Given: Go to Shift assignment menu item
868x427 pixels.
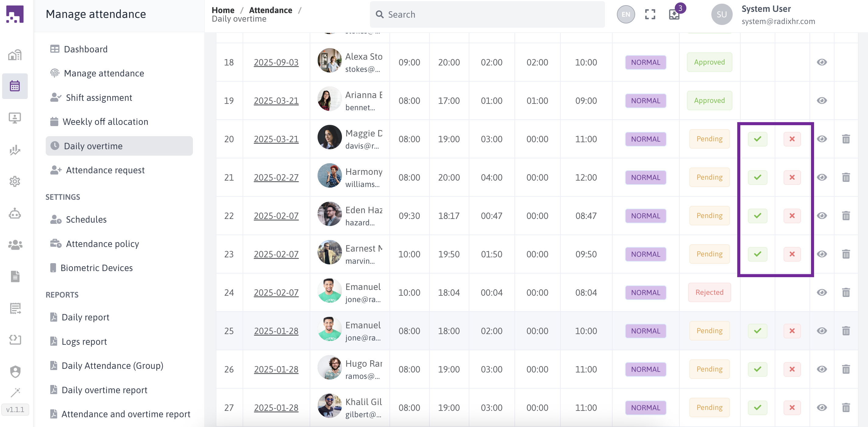Looking at the screenshot, I should tap(99, 98).
